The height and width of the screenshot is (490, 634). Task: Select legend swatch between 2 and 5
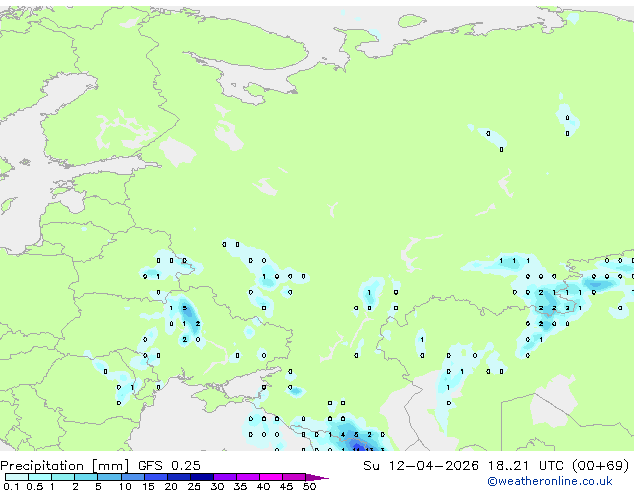tap(87, 477)
